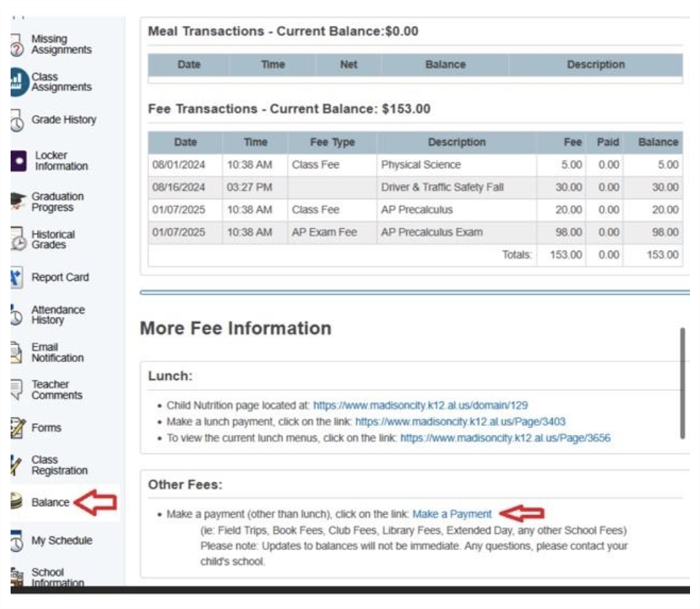Click the Driver & Traffic Safety Fall cell

point(457,188)
